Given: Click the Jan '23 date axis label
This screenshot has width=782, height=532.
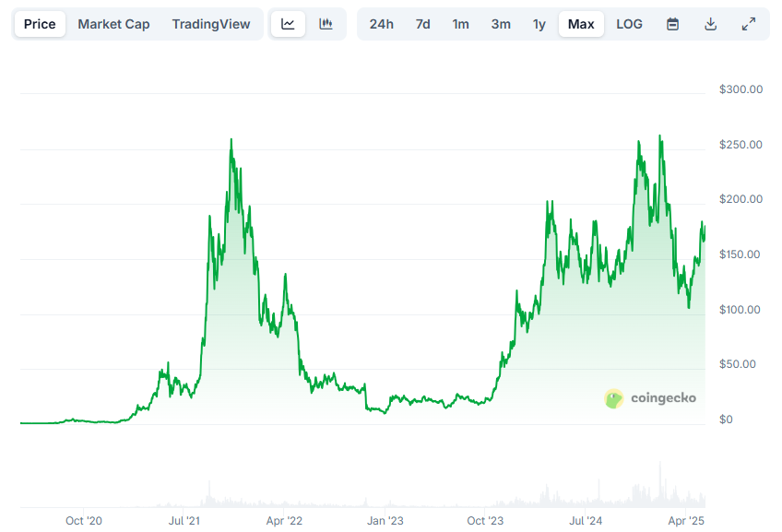Looking at the screenshot, I should click(385, 521).
